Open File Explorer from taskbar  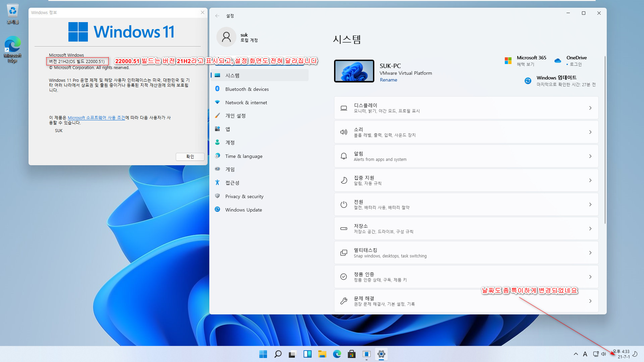[x=322, y=354]
